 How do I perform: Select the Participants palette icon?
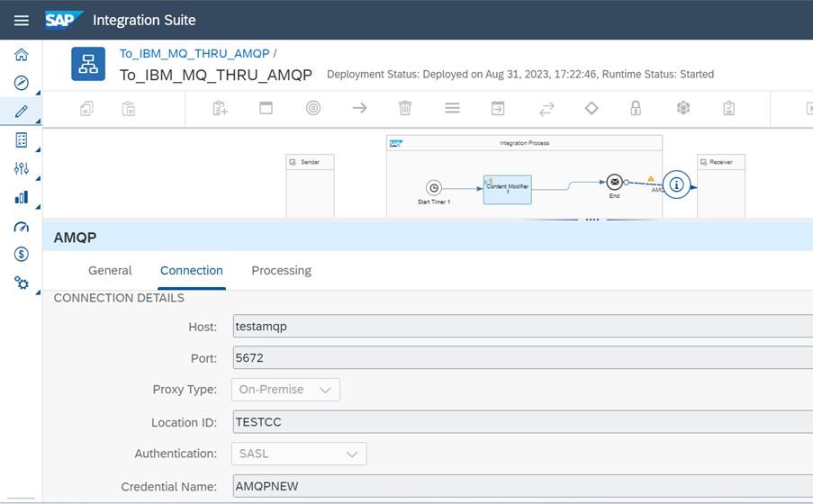click(220, 108)
